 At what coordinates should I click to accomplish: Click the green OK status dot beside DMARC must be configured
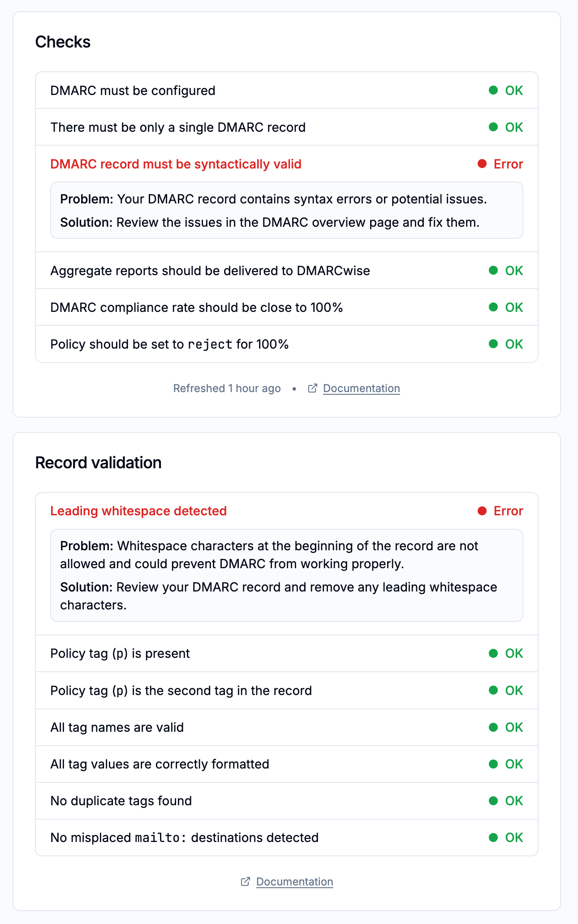(x=493, y=90)
